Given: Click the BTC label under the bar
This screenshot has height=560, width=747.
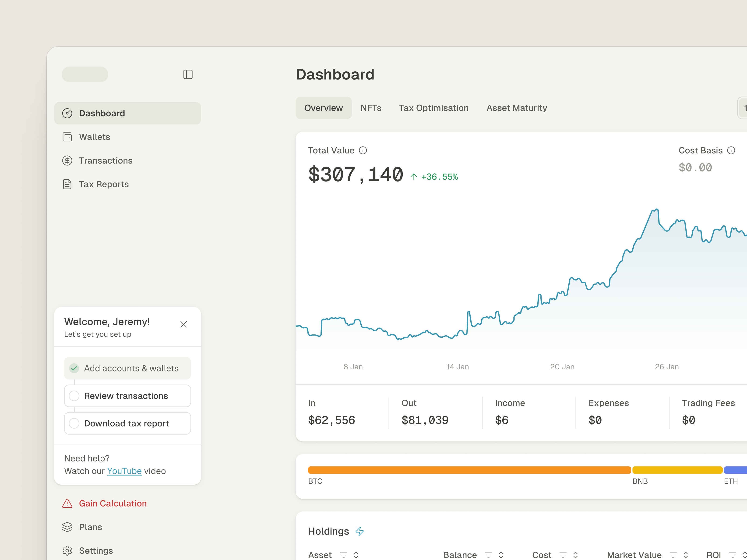Looking at the screenshot, I should [315, 481].
